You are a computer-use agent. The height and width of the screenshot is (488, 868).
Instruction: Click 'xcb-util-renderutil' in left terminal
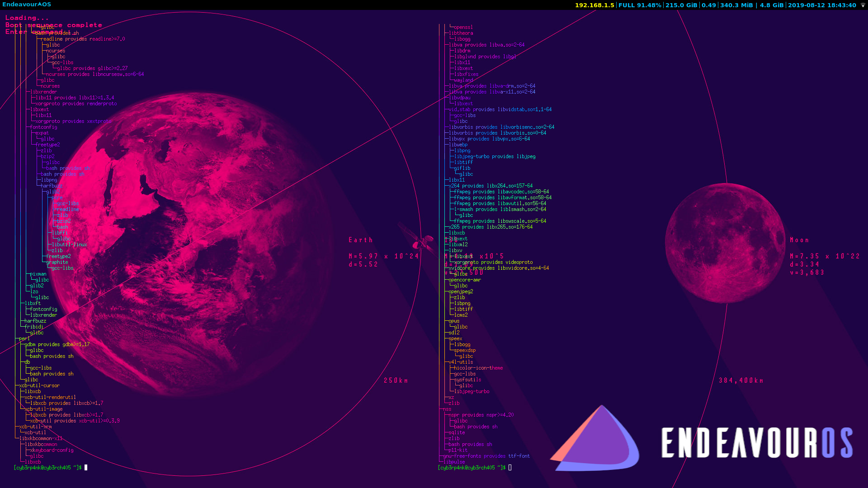(x=50, y=397)
